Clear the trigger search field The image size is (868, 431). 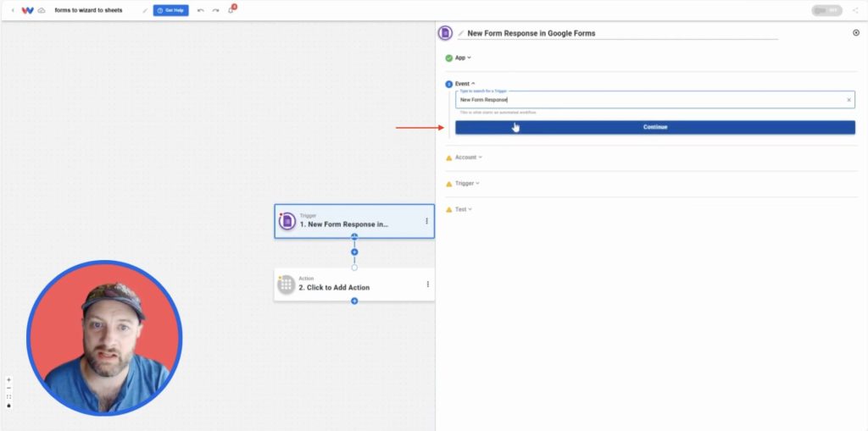click(849, 100)
